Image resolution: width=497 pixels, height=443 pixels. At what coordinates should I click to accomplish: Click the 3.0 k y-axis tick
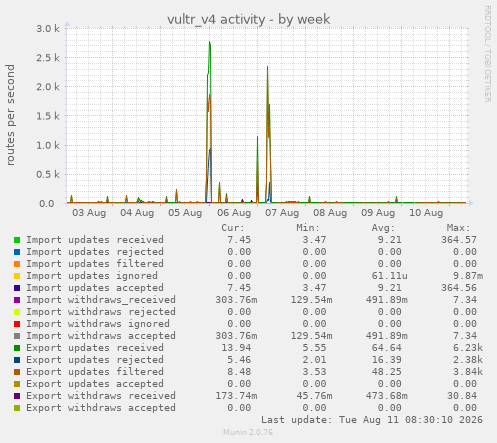click(x=48, y=28)
